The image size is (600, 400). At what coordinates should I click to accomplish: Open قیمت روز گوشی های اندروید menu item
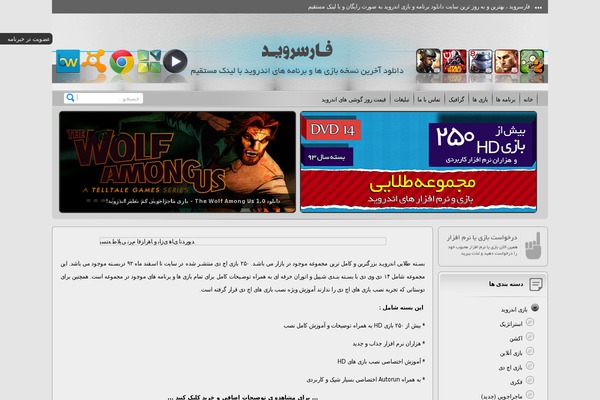(x=354, y=100)
